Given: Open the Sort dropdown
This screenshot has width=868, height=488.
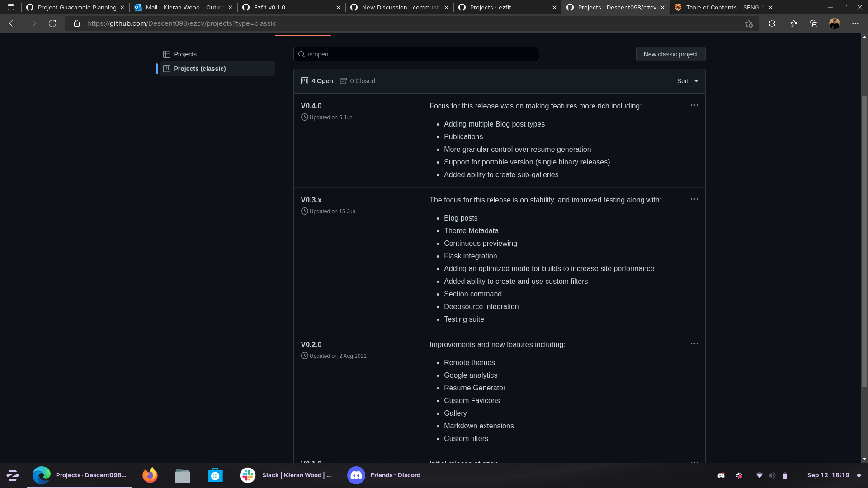Looking at the screenshot, I should [687, 81].
